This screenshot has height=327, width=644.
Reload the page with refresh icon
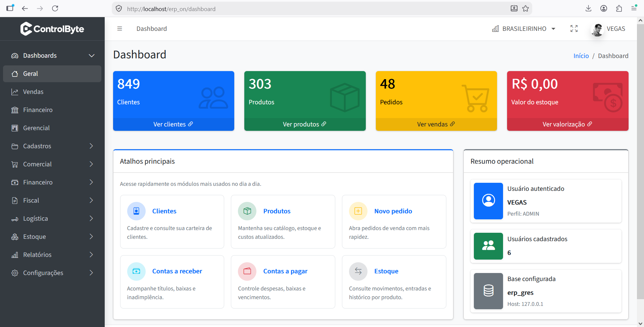55,8
